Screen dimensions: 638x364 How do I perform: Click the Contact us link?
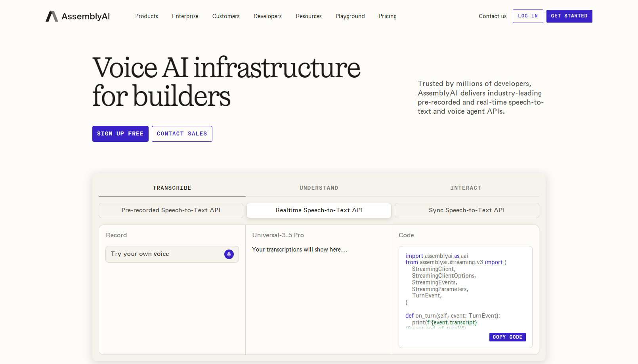(x=493, y=16)
